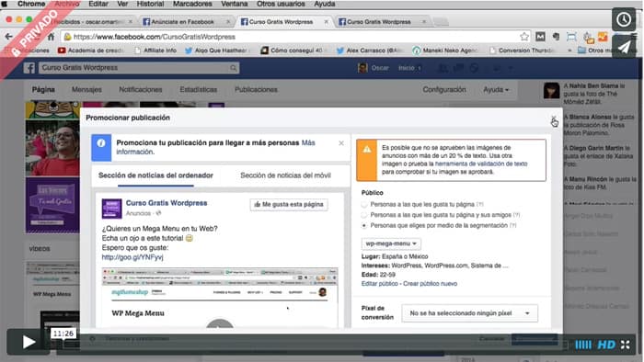Click the Facebook search magnifier icon
This screenshot has height=362, width=644.
click(234, 68)
